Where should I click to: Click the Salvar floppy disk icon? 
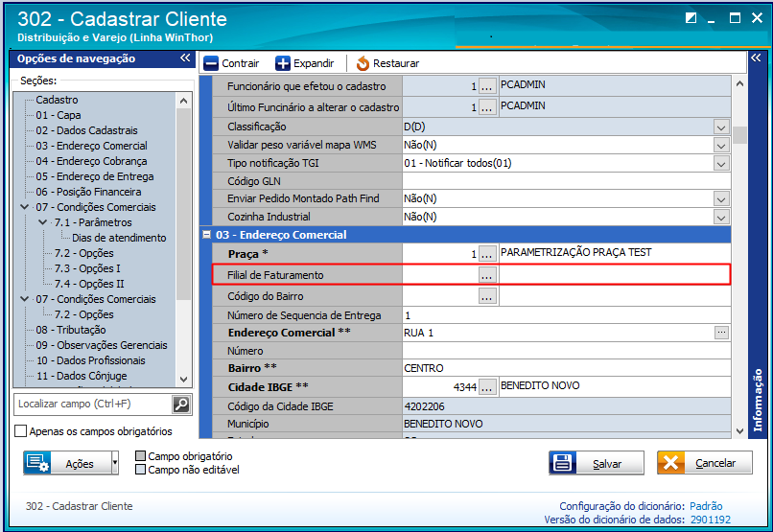[563, 463]
